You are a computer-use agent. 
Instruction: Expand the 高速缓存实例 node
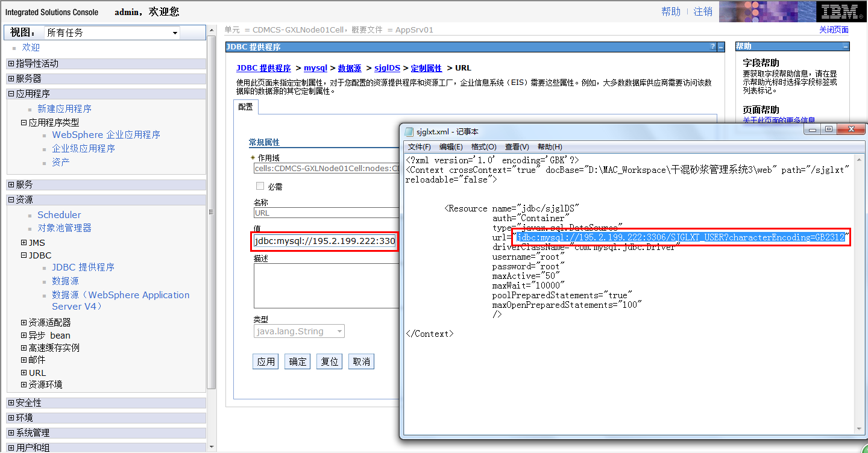pyautogui.click(x=24, y=348)
